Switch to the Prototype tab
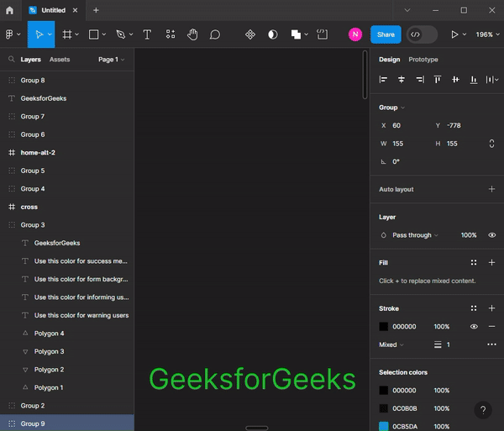 click(423, 60)
